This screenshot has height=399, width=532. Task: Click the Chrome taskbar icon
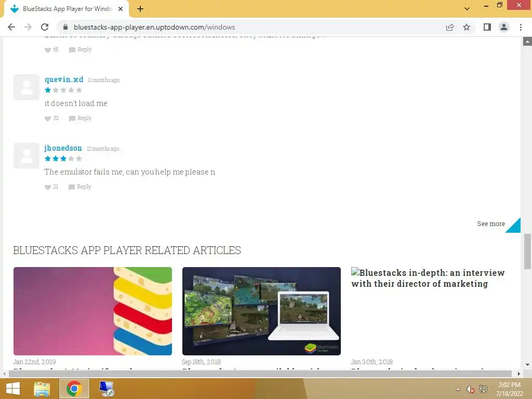[x=74, y=389]
